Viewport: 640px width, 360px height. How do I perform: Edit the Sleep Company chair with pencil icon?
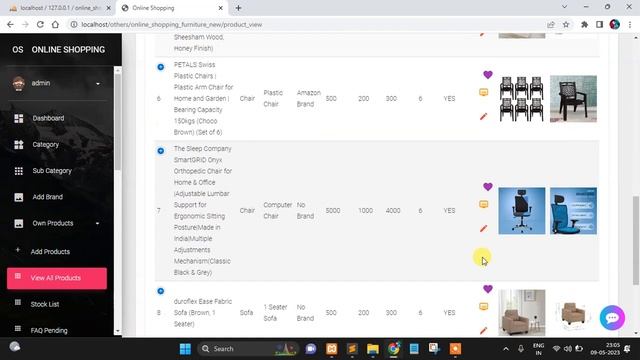(484, 229)
